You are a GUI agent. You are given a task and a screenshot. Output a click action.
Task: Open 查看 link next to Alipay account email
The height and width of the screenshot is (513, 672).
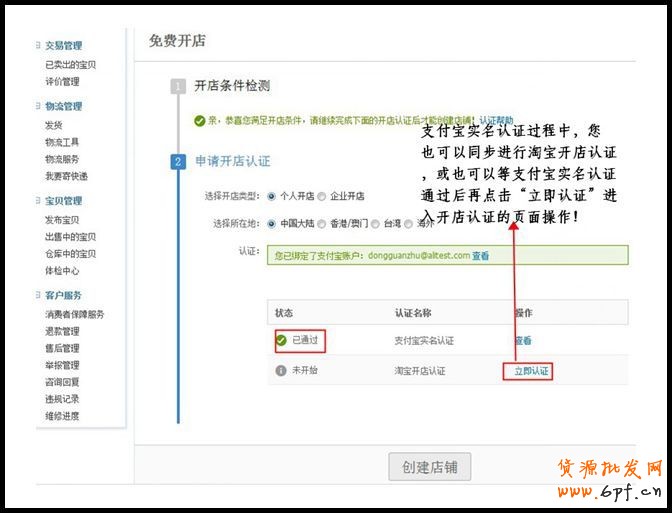tap(481, 256)
